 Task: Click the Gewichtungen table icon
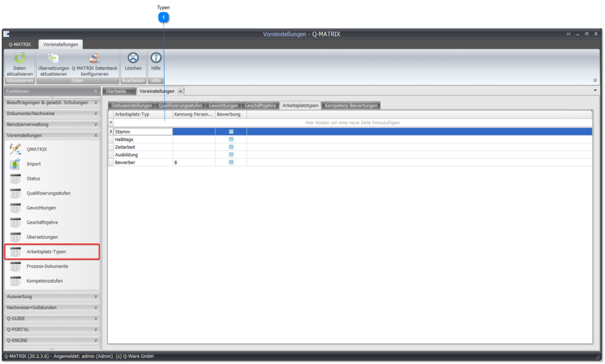pyautogui.click(x=15, y=208)
